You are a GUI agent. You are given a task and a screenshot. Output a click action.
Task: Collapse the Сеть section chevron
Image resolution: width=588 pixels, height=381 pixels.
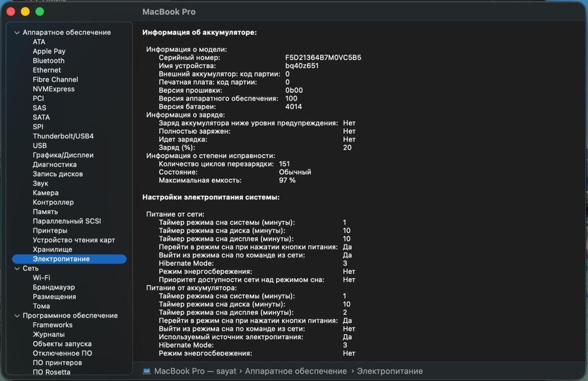(x=17, y=269)
